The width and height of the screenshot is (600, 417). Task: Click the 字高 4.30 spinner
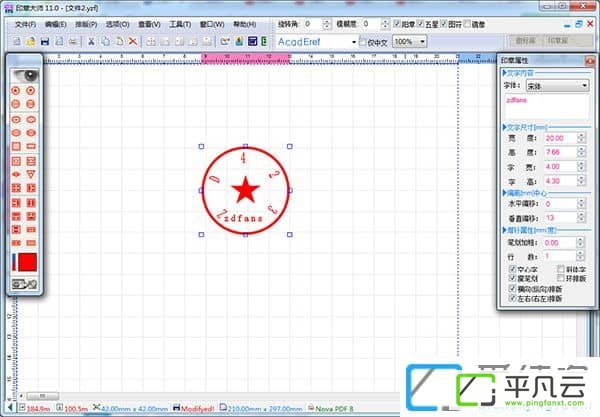[581, 181]
